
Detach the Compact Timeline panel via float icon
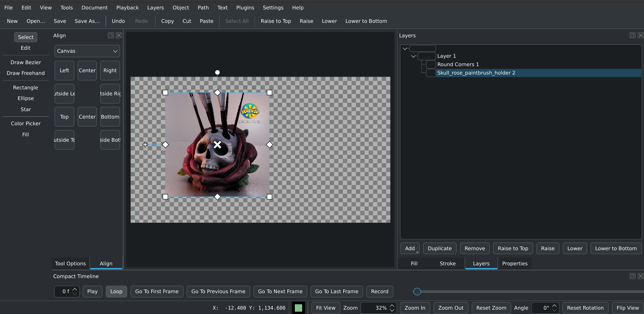pos(632,276)
